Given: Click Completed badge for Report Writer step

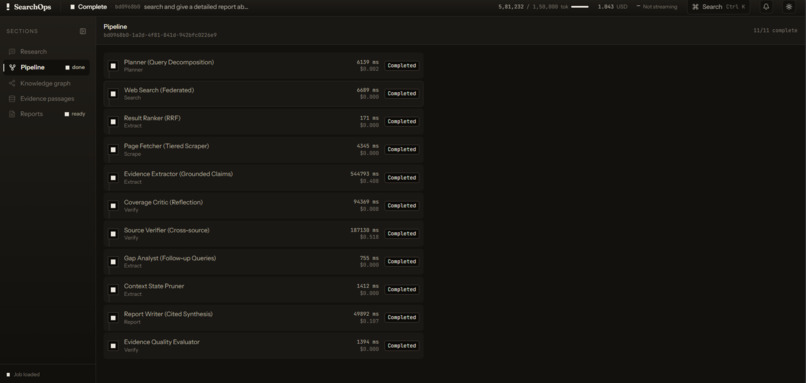Looking at the screenshot, I should (401, 318).
